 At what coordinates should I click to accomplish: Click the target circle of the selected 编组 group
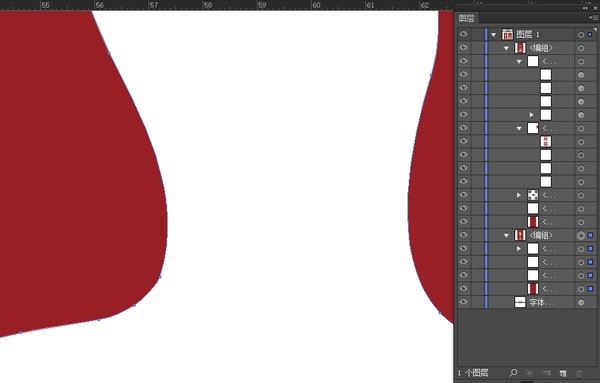[581, 235]
